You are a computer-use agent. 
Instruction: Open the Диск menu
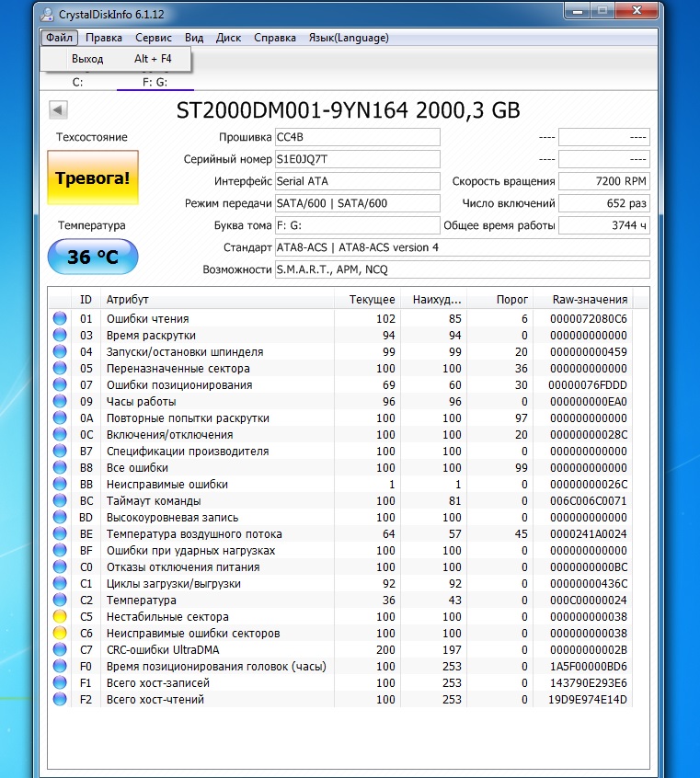[228, 38]
